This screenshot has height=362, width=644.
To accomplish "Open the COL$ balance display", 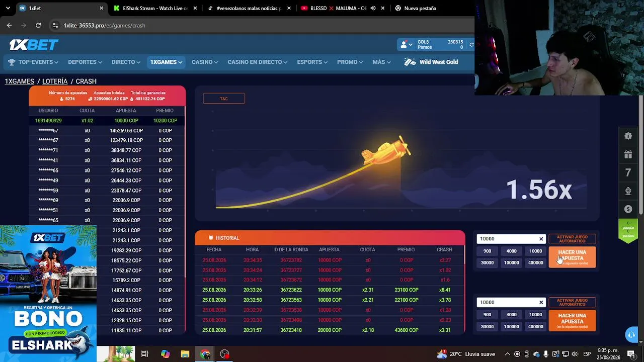I will point(440,45).
